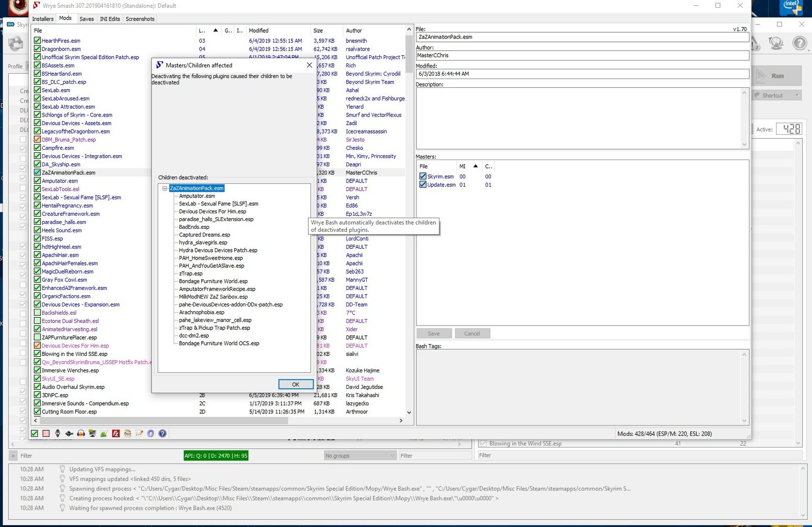Click the Mod Organizer icon left of 'Sky' title
The height and width of the screenshot is (527, 812).
click(x=11, y=24)
